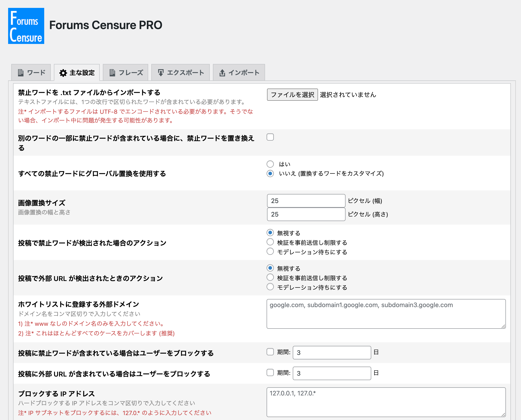
Task: Click the blocked IP addresses textarea
Action: tap(386, 402)
